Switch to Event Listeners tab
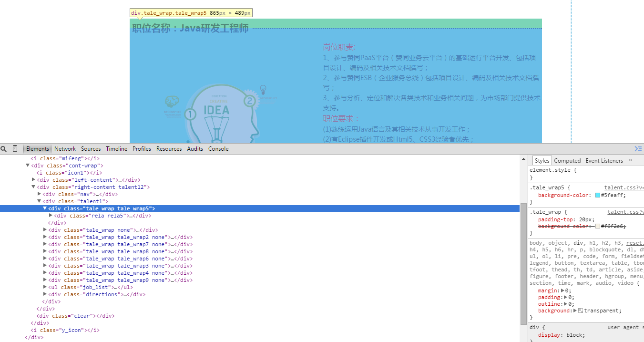 [604, 161]
